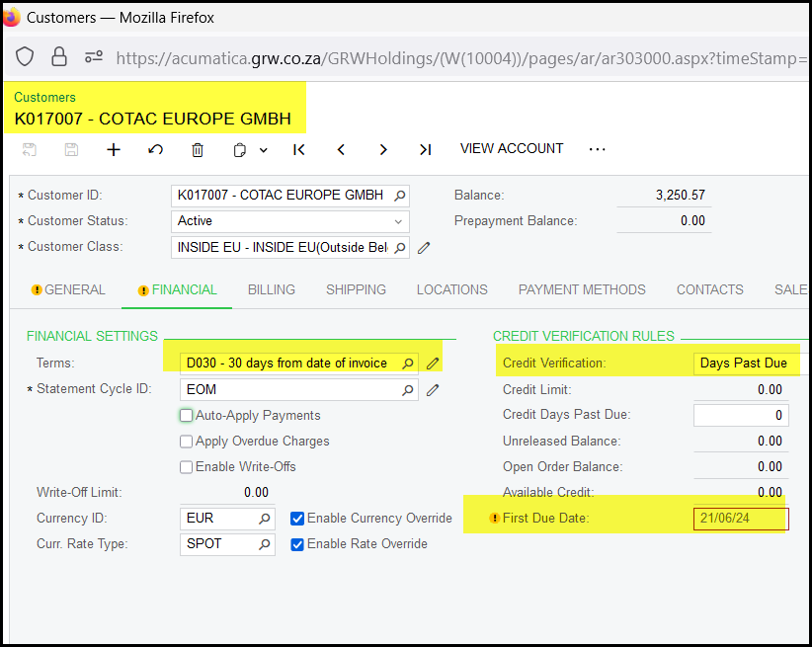Open the Payment Methods tab

pos(582,289)
